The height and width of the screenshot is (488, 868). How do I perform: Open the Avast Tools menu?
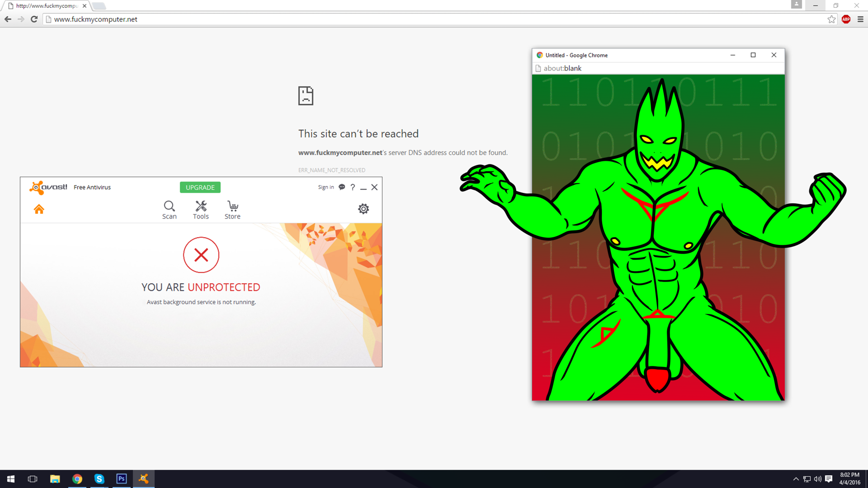pyautogui.click(x=201, y=210)
